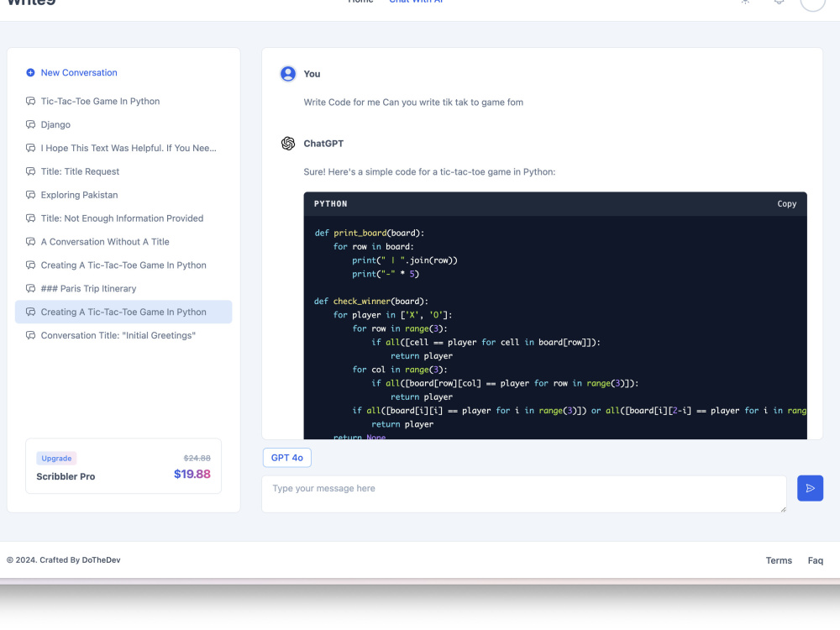Select Home in the top navigation
Viewport: 840px width, 630px height.
361,2
